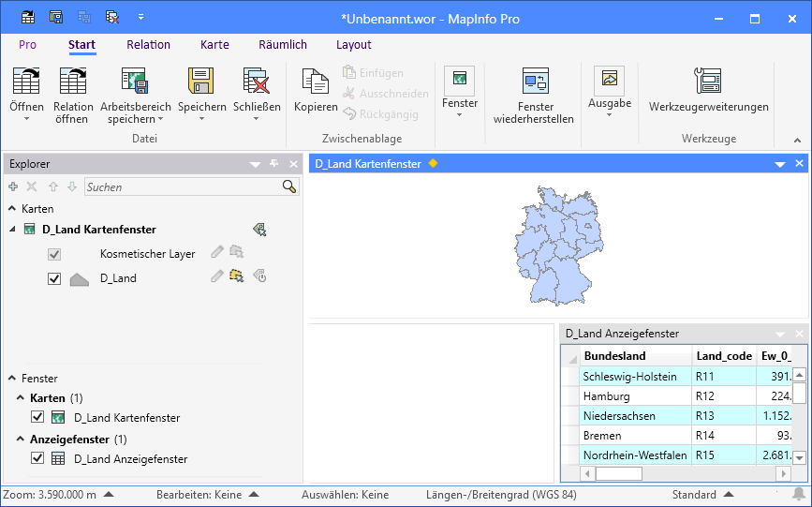
Task: Collapse the Fenster section
Action: click(x=12, y=378)
